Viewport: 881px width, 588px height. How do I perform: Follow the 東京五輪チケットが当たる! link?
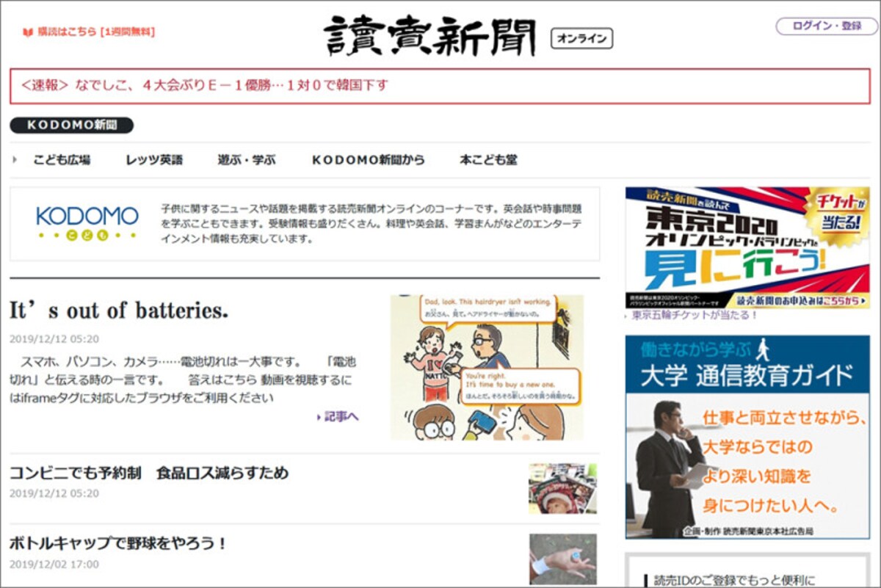coord(695,315)
